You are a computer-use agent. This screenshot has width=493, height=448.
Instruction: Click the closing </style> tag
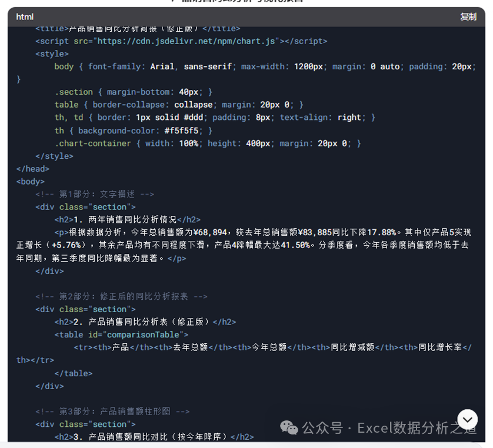coord(54,156)
